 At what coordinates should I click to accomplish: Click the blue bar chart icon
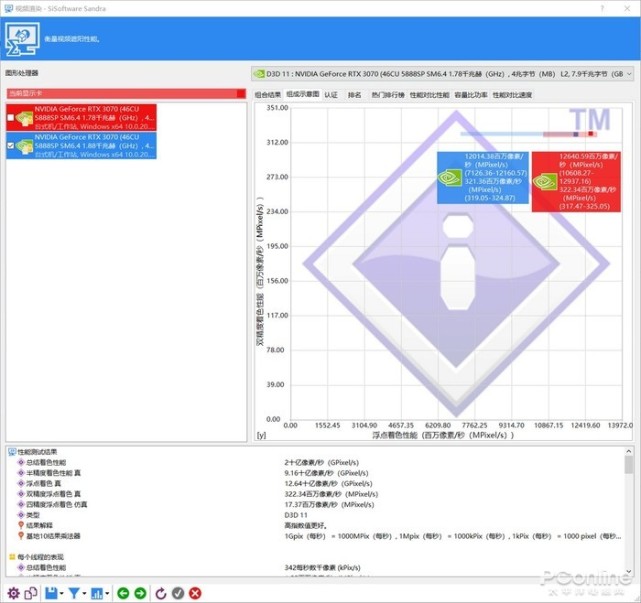(x=97, y=593)
